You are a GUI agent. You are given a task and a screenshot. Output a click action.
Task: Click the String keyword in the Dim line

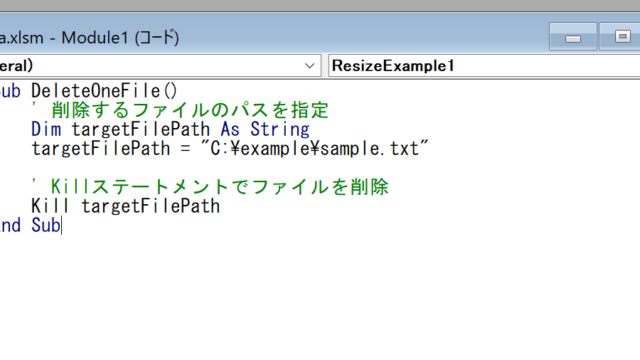point(280,129)
